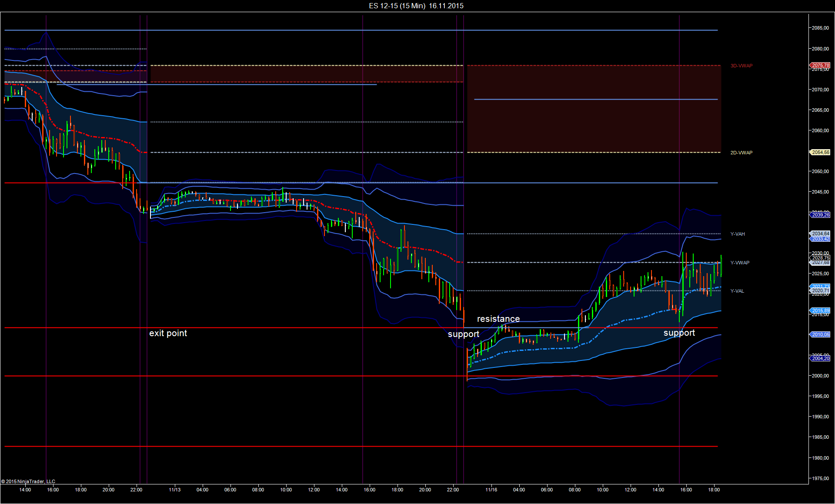Select the 2039,26 price marker
This screenshot has width=835, height=504.
coord(820,215)
